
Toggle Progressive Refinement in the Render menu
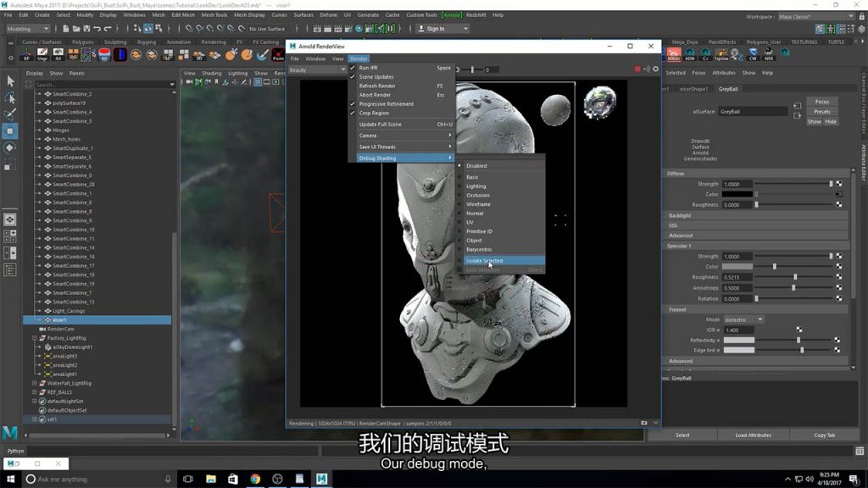(x=401, y=104)
